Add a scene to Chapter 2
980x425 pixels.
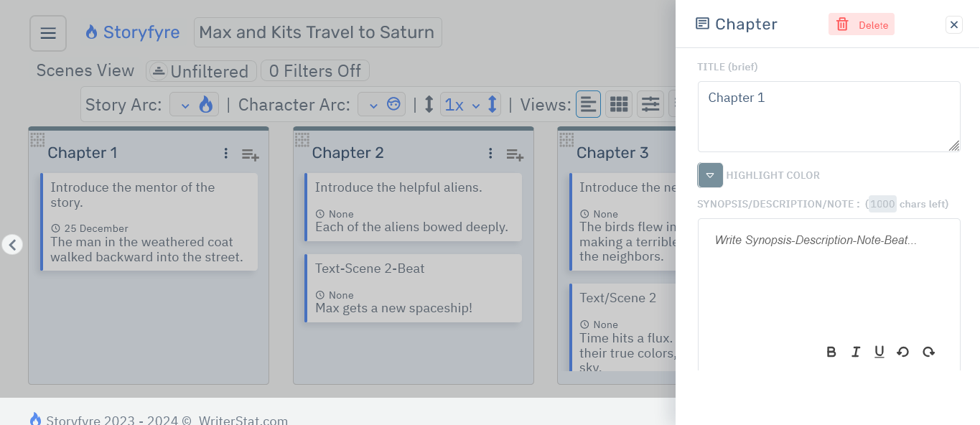(x=515, y=154)
